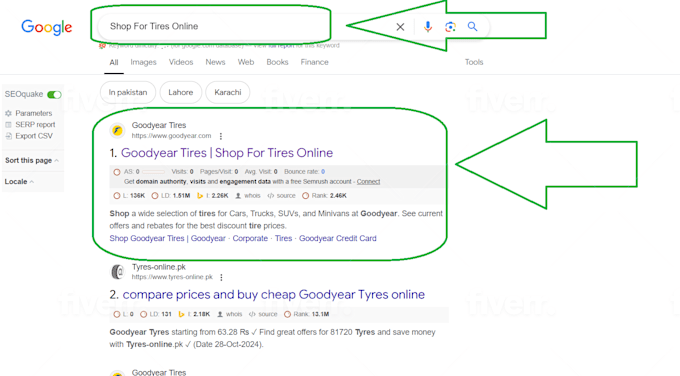Screen dimensions: 680x376
Task: Run search with magnifier icon
Action: pyautogui.click(x=472, y=27)
